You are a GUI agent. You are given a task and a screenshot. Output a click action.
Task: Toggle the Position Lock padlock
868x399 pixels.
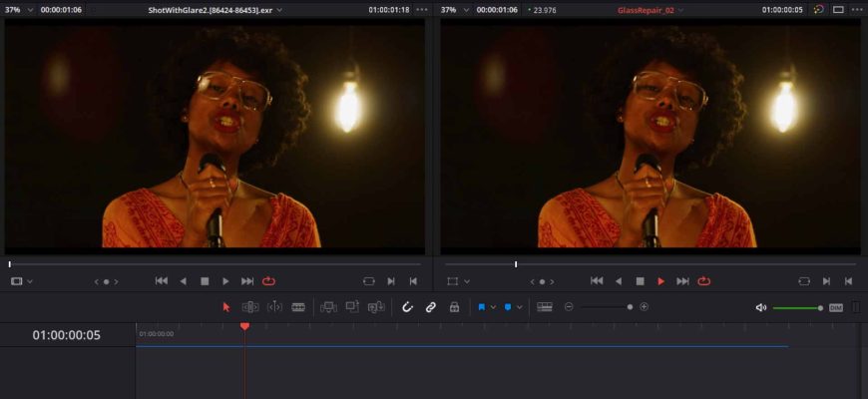tap(454, 307)
